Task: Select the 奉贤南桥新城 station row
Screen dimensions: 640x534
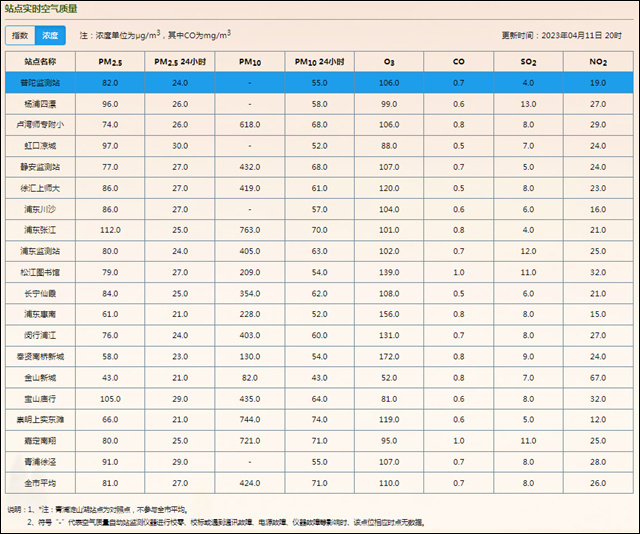Action: tap(319, 357)
